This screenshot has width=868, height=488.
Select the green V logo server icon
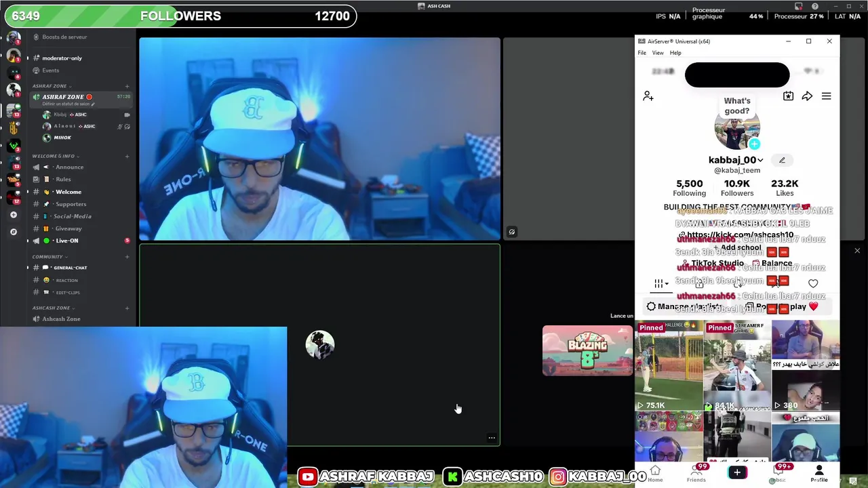click(14, 145)
